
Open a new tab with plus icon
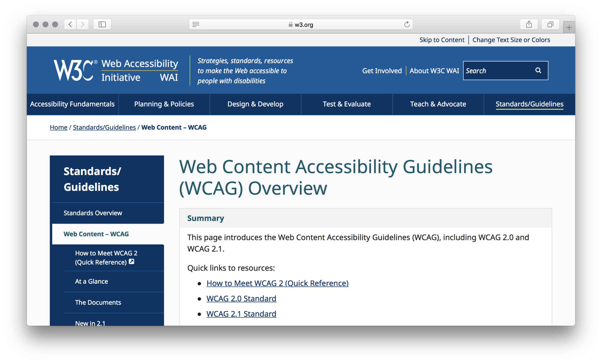tap(569, 28)
